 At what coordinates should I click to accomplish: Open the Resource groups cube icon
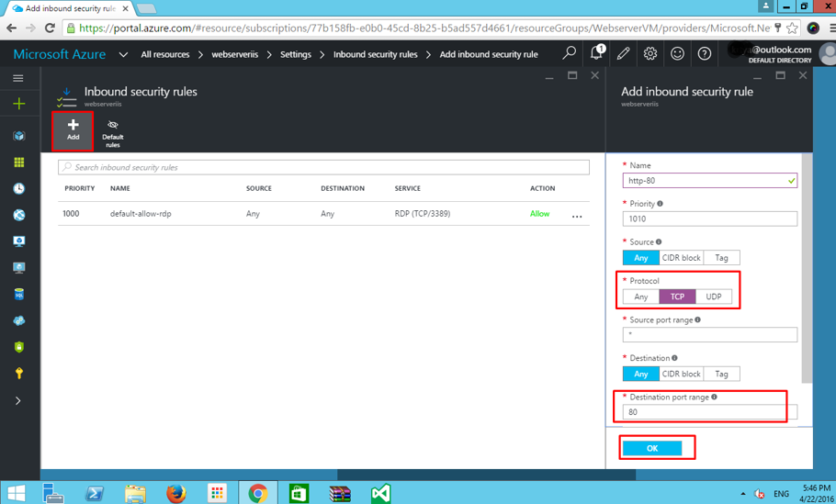tap(19, 136)
